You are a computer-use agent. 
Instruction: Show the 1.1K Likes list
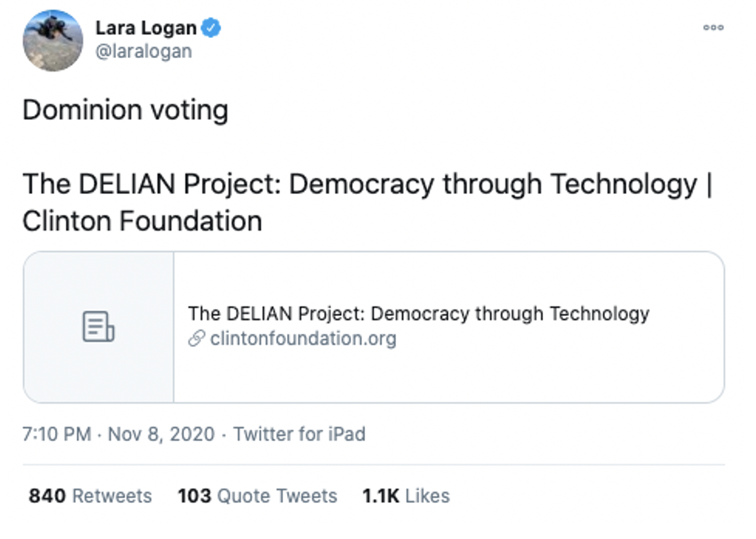click(406, 496)
